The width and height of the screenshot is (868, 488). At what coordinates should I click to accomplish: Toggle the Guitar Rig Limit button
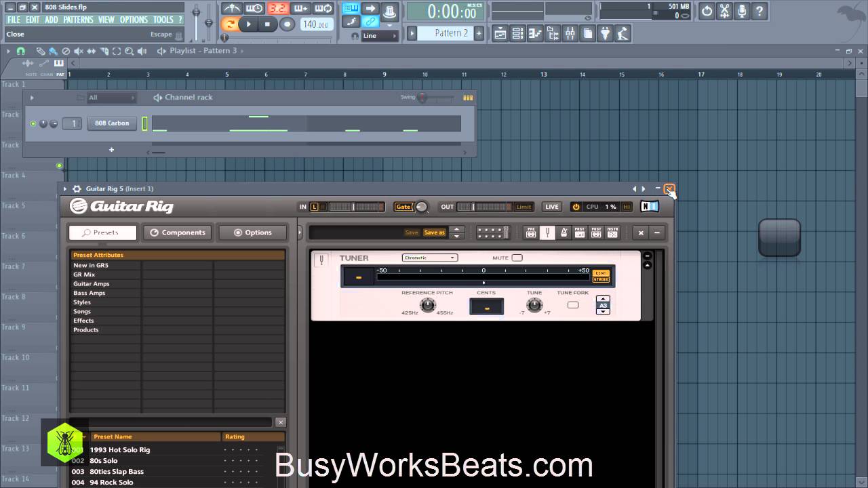point(524,207)
